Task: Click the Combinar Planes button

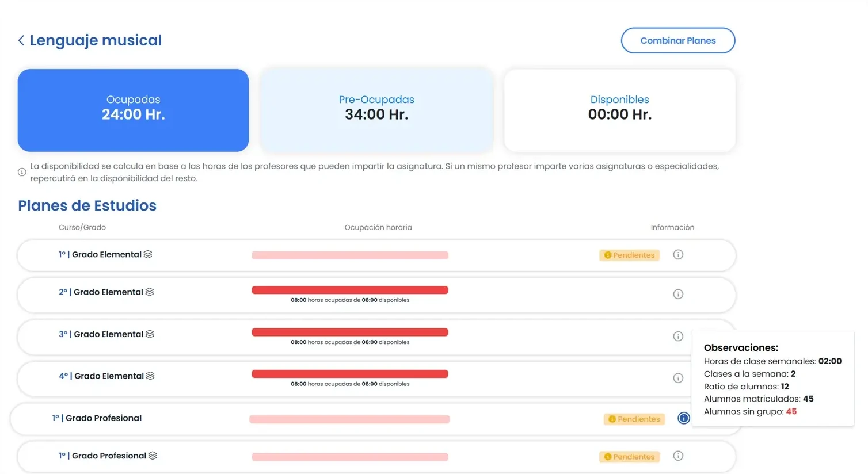Action: coord(678,40)
